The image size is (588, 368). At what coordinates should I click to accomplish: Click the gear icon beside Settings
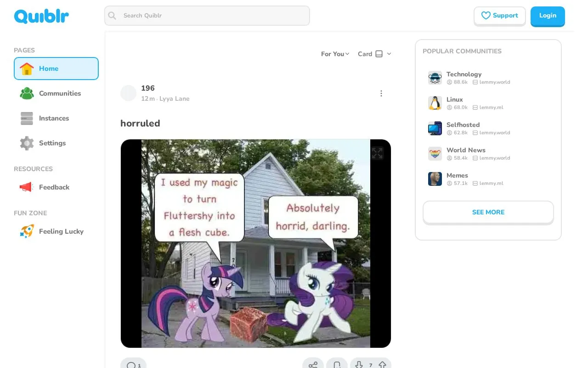tap(27, 143)
